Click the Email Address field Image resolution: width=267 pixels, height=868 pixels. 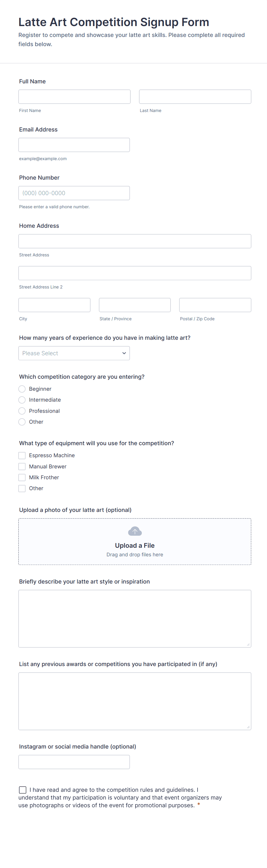click(x=74, y=145)
